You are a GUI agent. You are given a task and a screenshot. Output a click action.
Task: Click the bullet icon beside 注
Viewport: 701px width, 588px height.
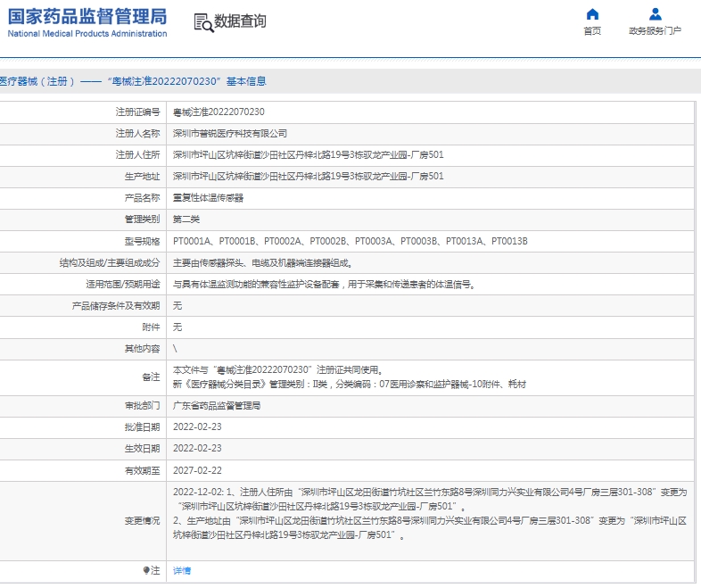click(145, 570)
